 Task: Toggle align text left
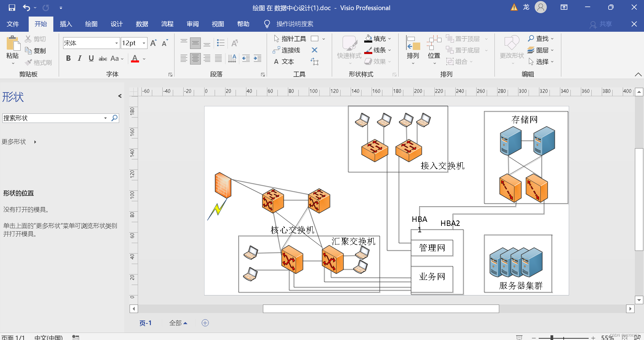tap(184, 59)
